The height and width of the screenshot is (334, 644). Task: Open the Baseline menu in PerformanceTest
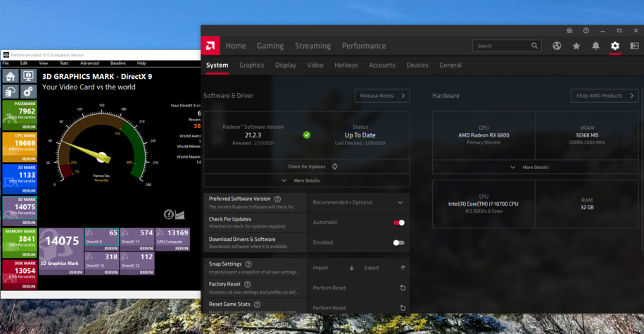(x=118, y=63)
